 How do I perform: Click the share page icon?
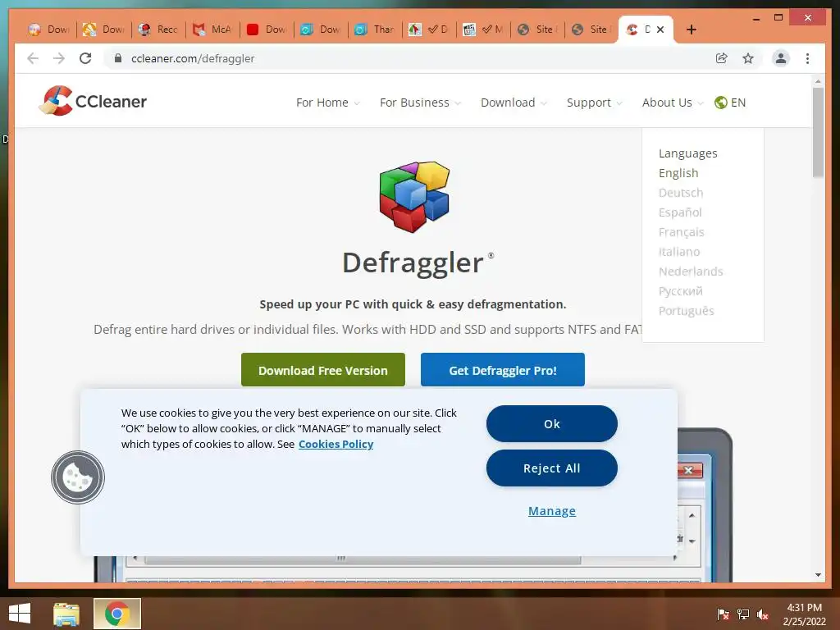point(722,58)
